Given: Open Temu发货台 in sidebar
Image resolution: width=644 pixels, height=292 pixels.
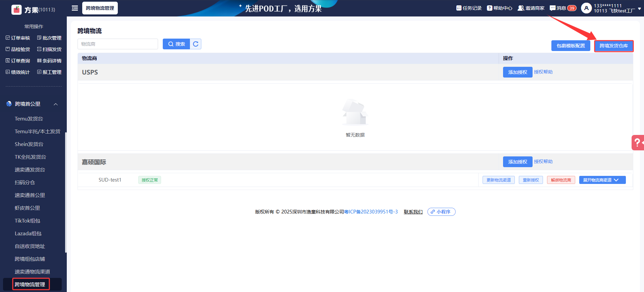Looking at the screenshot, I should tap(29, 119).
